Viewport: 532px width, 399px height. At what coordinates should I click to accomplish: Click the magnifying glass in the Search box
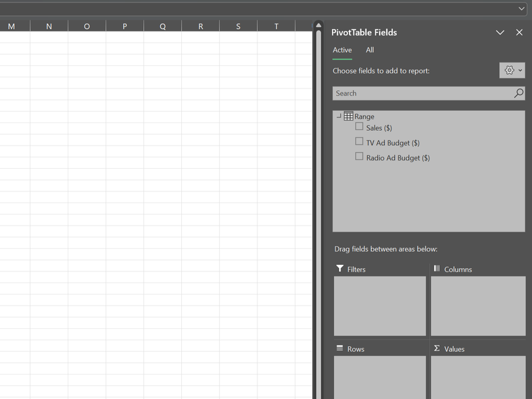(x=518, y=93)
